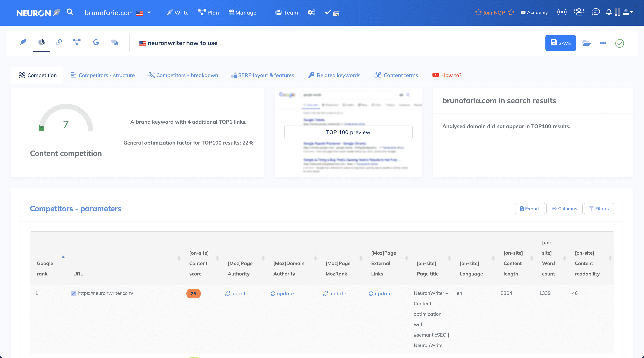
Task: Click the Google SERP preview thumbnail
Action: tap(348, 132)
